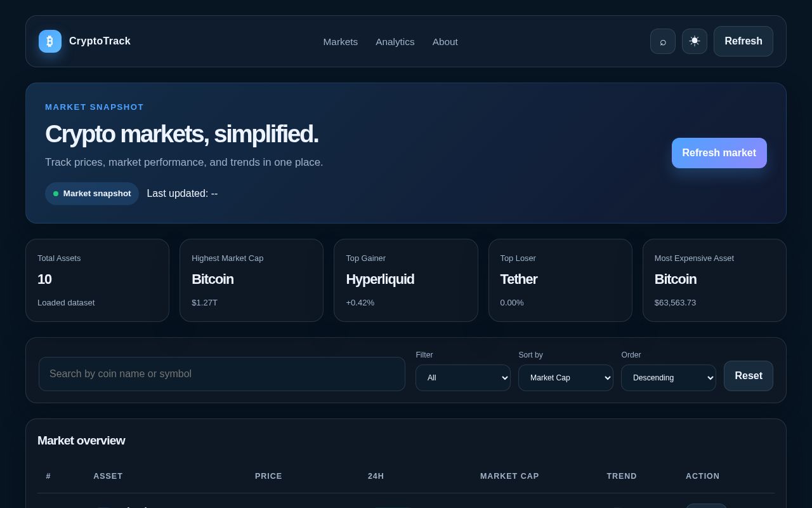Click the +0.42% gainer value
Viewport: 812px width, 508px height.
tap(360, 303)
